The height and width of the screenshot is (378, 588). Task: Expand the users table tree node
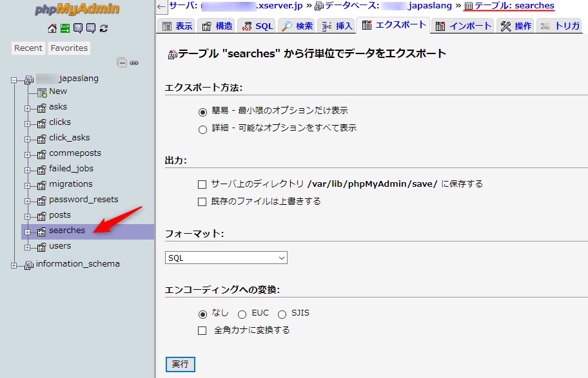tap(28, 247)
